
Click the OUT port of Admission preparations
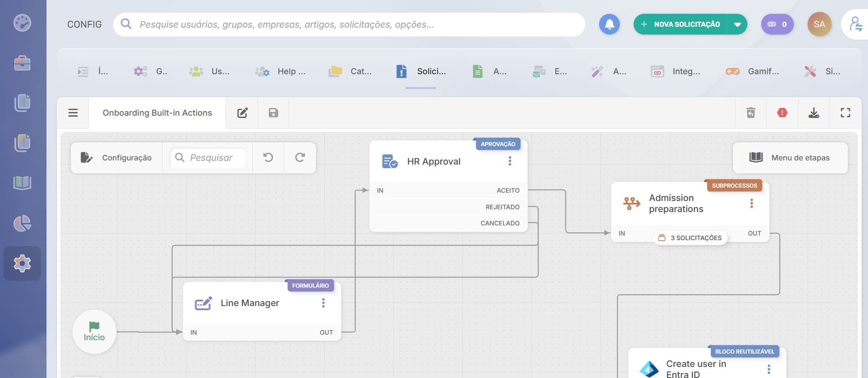pyautogui.click(x=754, y=233)
